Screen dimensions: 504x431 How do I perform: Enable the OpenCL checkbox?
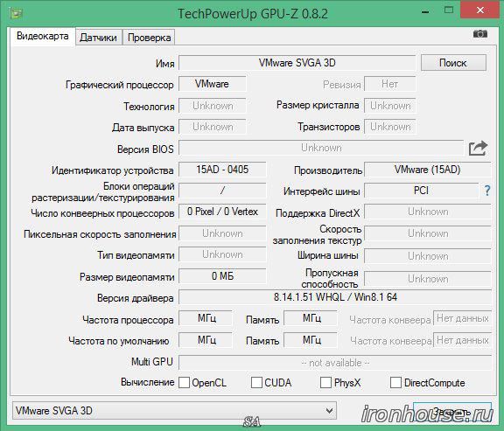[x=184, y=383]
